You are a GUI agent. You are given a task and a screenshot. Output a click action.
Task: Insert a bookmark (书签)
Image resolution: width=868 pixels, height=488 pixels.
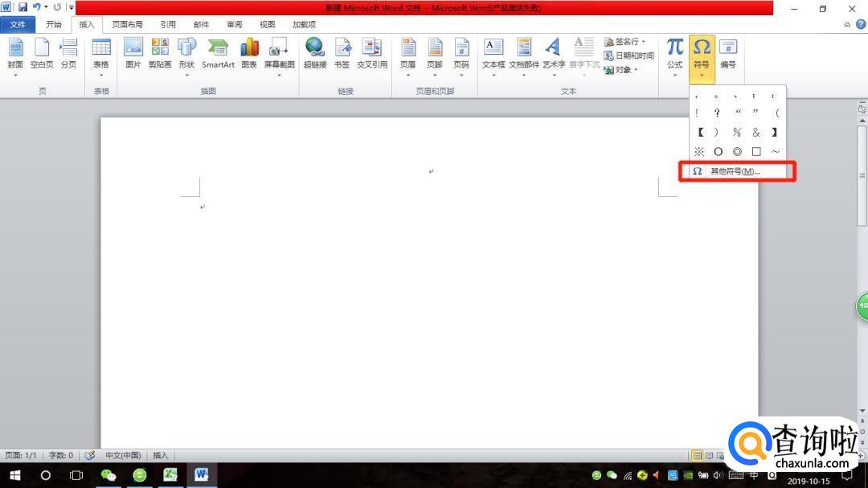(342, 55)
